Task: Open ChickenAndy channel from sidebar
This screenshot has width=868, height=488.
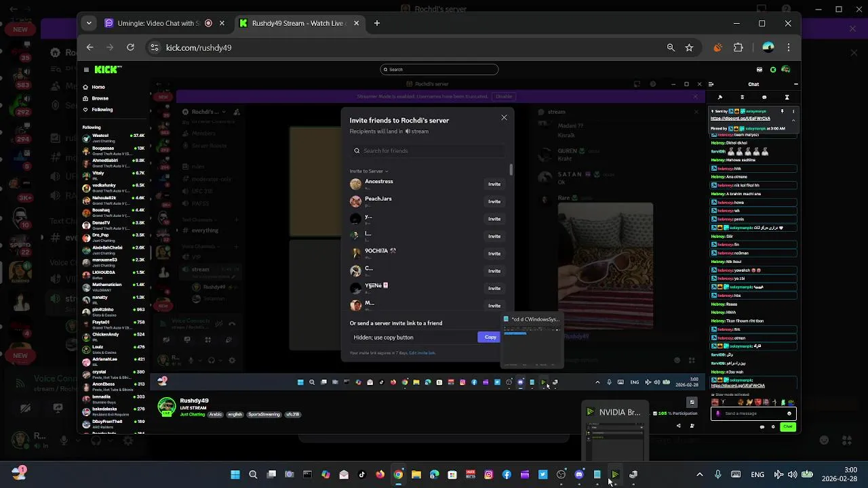Action: click(113, 337)
